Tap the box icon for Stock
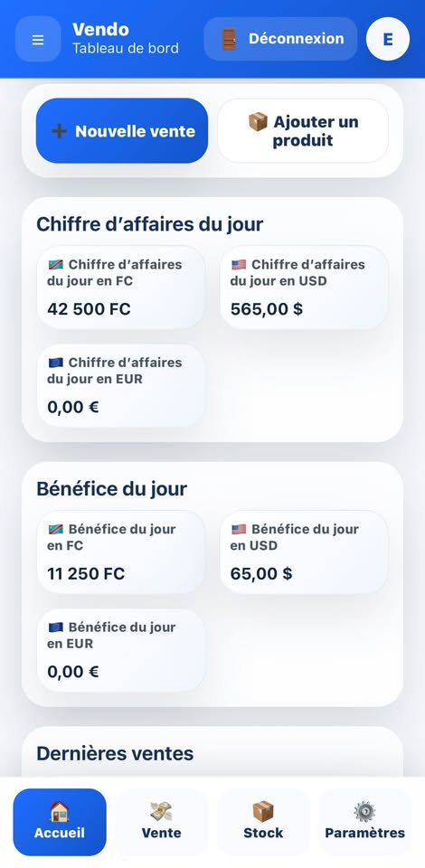425x868 pixels. pos(263,811)
